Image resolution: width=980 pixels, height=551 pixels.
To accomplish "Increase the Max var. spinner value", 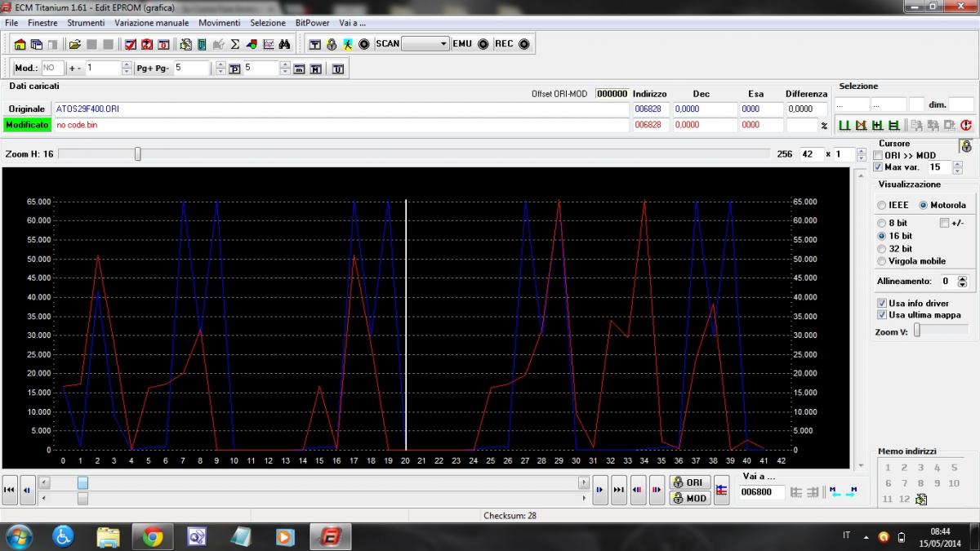I will coord(958,164).
